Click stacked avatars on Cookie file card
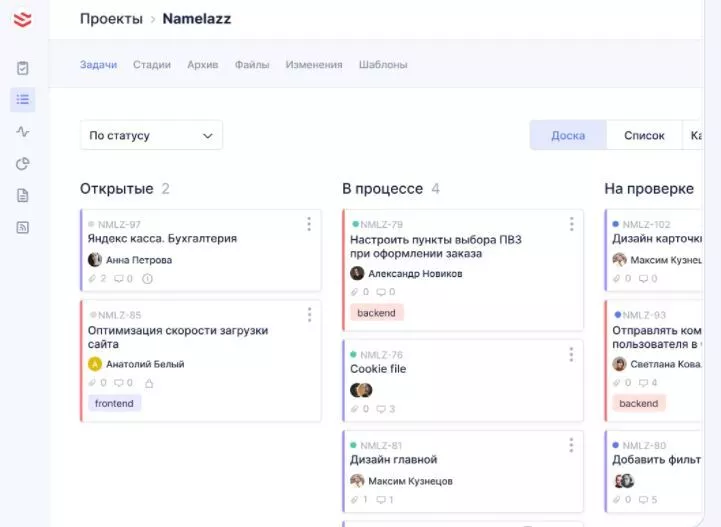This screenshot has height=527, width=721. click(361, 390)
